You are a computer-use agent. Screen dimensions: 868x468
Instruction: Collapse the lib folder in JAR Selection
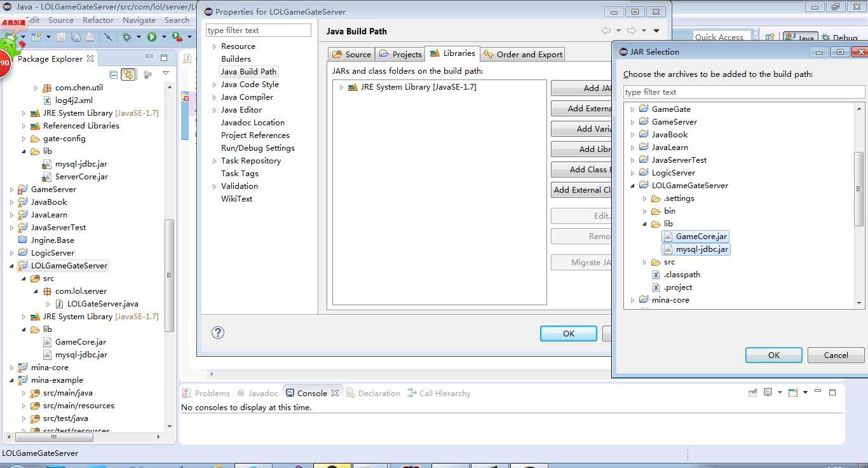pyautogui.click(x=644, y=224)
